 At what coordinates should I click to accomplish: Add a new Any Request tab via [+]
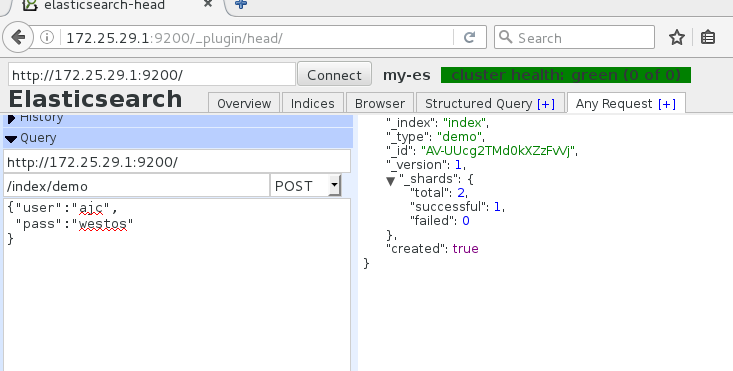point(667,104)
